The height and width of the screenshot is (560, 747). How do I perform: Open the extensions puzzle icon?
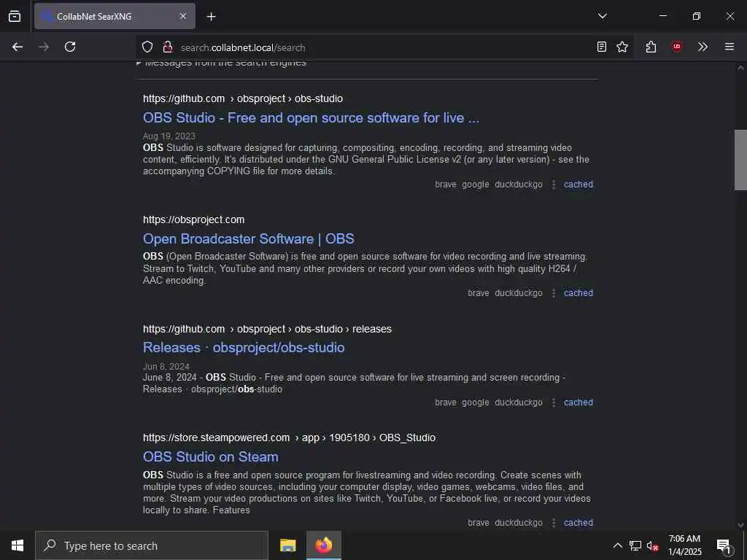(651, 47)
